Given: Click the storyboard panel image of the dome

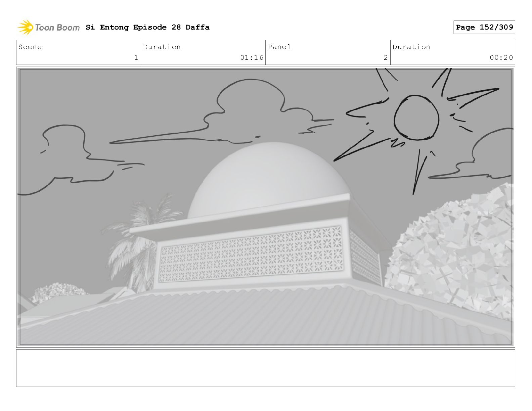Looking at the screenshot, I should (266, 207).
